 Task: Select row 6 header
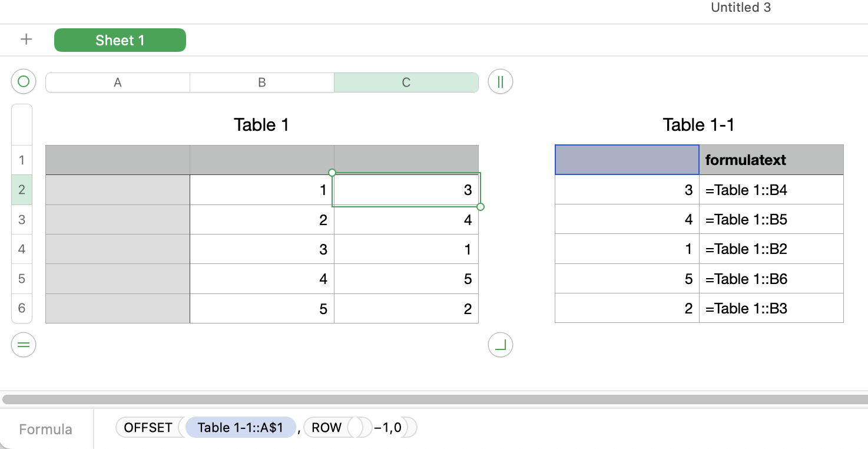click(x=22, y=308)
